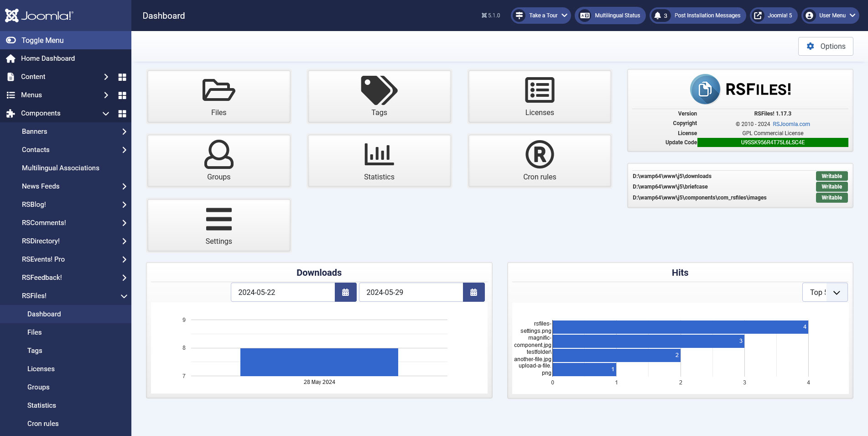This screenshot has height=436, width=868.
Task: Open the Cron rules icon tile
Action: 540,161
